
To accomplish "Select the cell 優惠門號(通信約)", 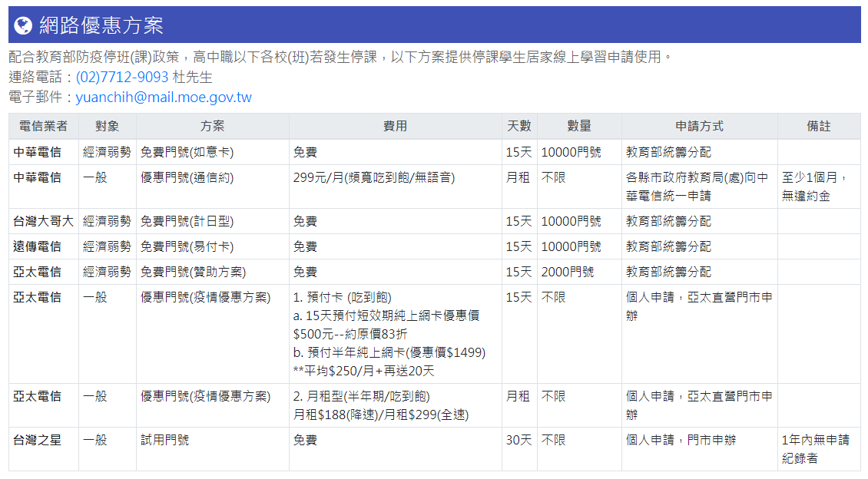I will pyautogui.click(x=213, y=187).
